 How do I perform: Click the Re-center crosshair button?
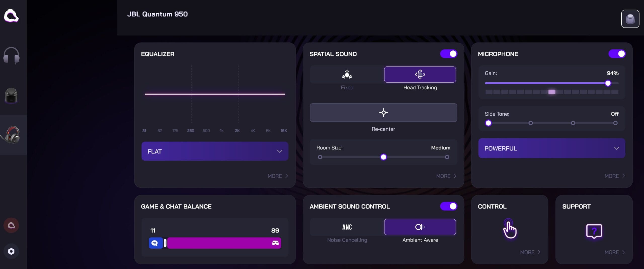tap(383, 113)
